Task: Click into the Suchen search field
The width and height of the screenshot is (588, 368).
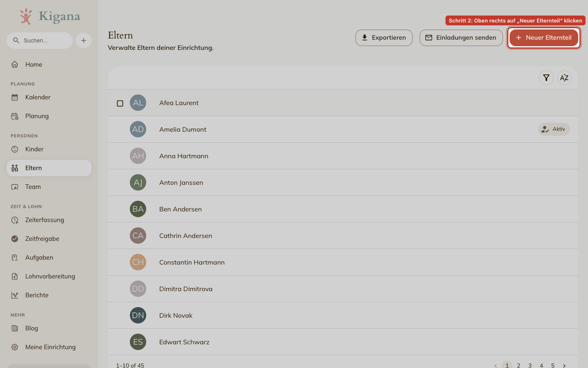Action: coord(40,40)
